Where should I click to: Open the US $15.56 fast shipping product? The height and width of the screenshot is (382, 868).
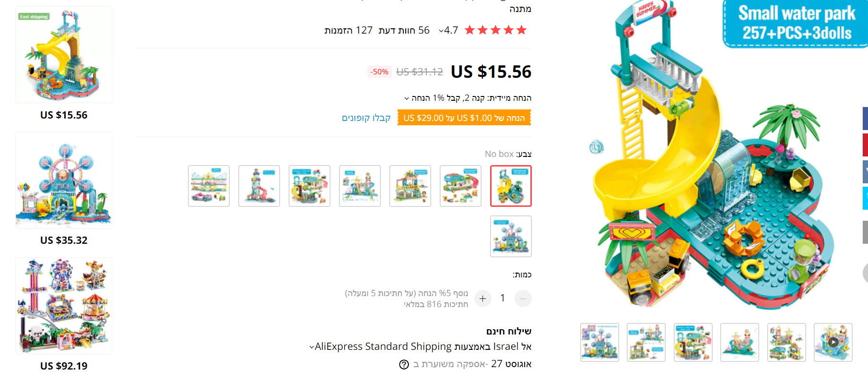pyautogui.click(x=64, y=55)
